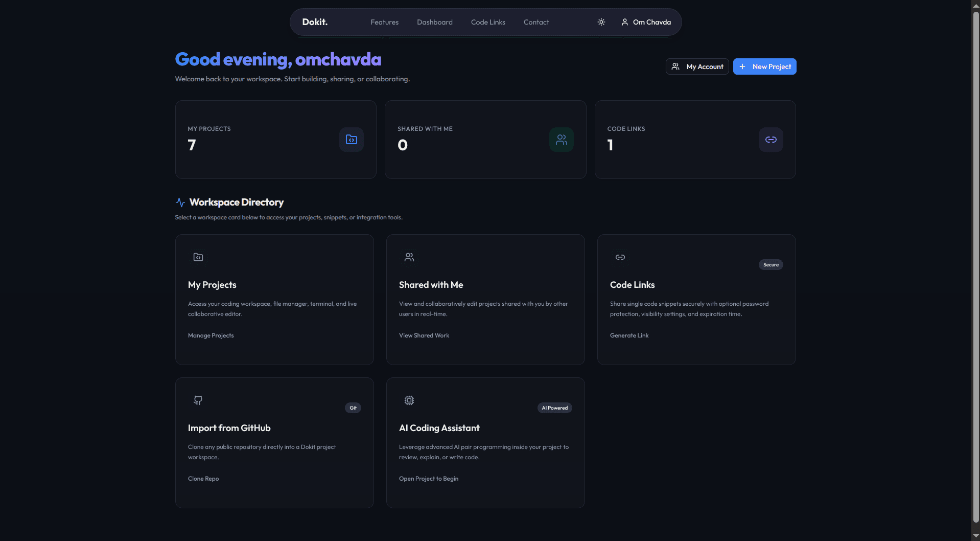
Task: Click the CPU chip icon on AI card
Action: click(409, 400)
